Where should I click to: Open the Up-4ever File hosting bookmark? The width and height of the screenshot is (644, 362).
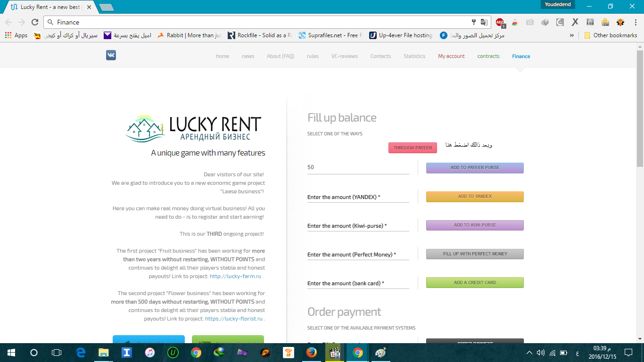click(401, 35)
